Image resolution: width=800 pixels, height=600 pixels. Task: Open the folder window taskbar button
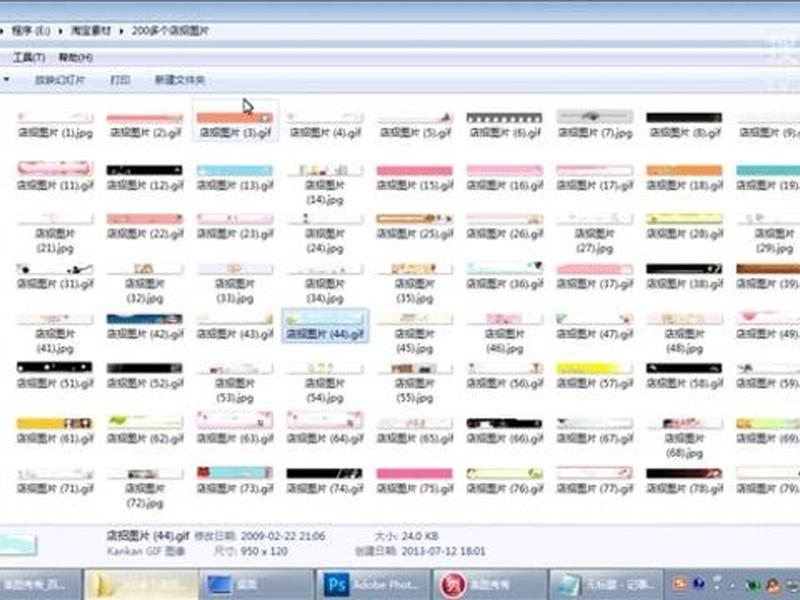(141, 585)
